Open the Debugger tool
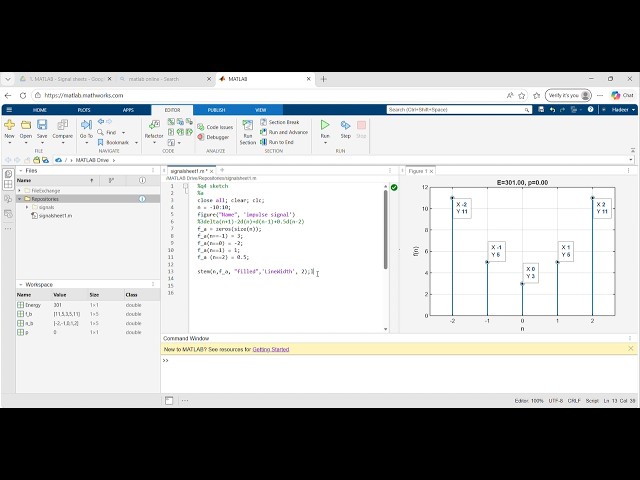640x480 pixels. click(x=213, y=137)
